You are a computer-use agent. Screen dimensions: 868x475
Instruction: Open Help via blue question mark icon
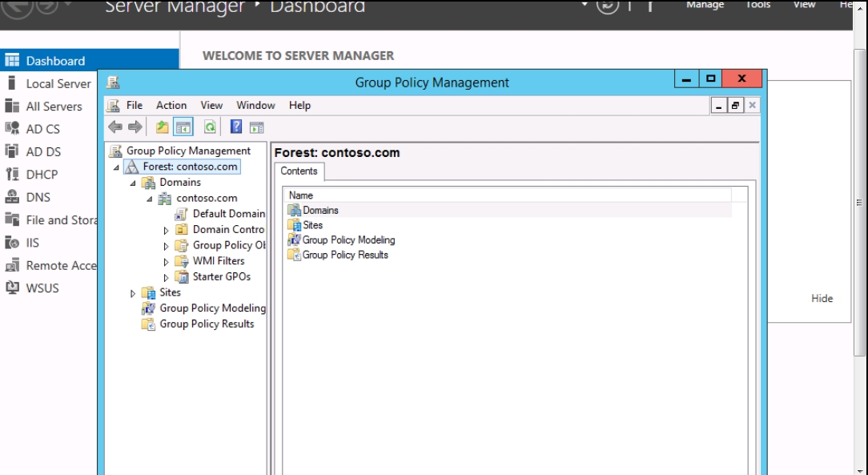(x=236, y=127)
